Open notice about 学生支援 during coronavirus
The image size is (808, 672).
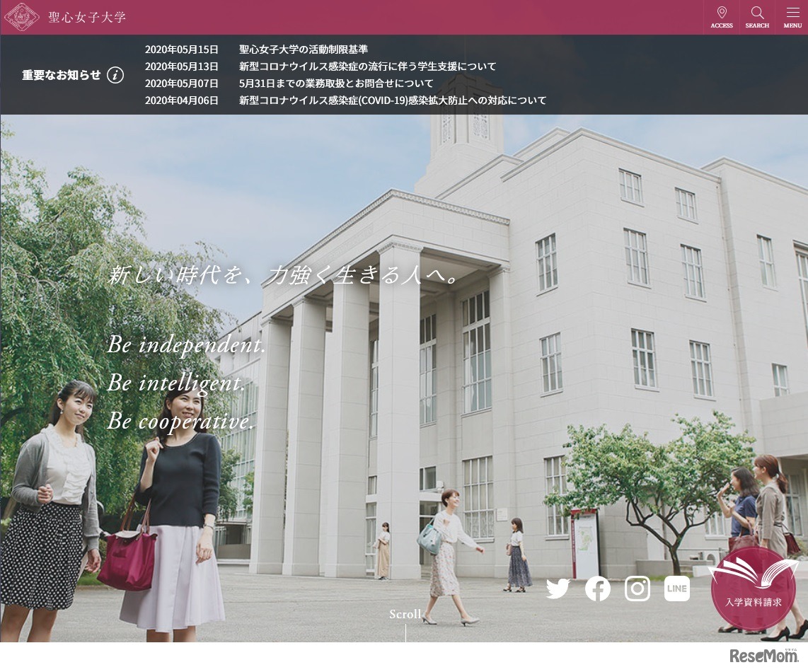367,66
